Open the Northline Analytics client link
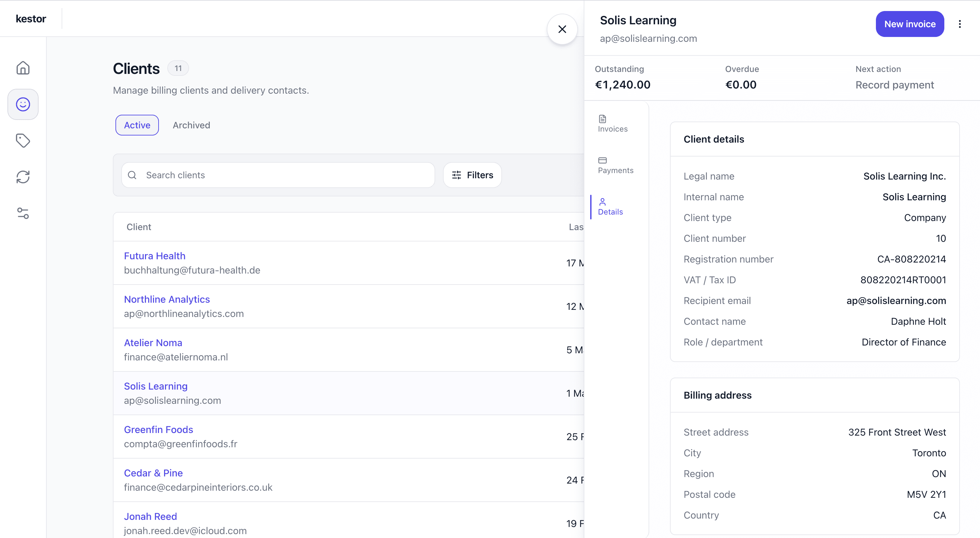This screenshot has width=980, height=538. point(167,299)
